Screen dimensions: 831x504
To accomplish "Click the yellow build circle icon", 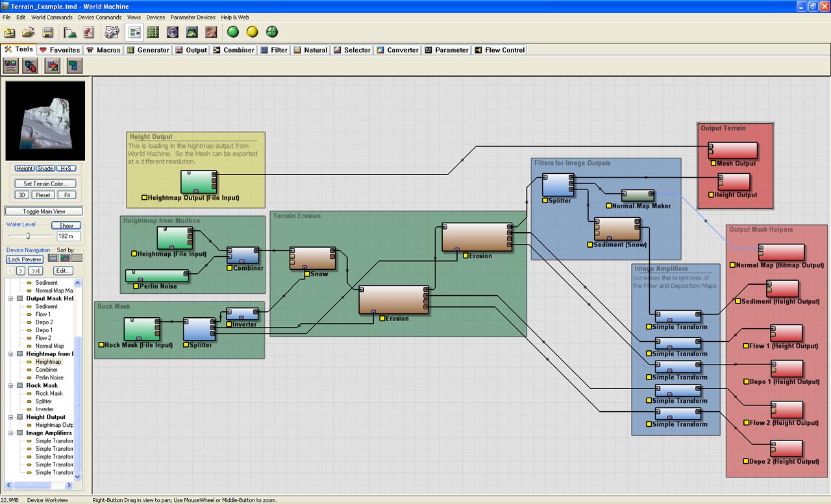I will 253,32.
